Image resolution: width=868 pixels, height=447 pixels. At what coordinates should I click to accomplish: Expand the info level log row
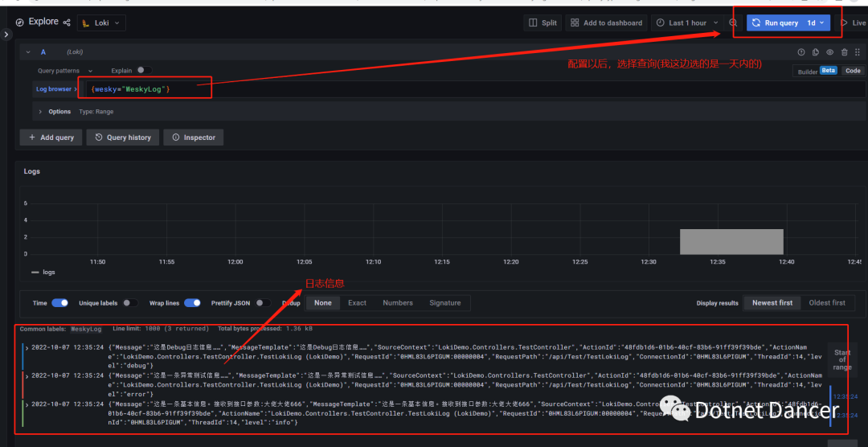27,404
